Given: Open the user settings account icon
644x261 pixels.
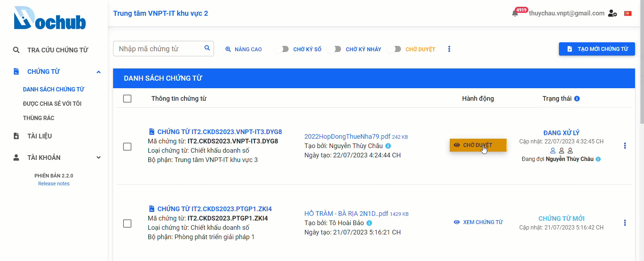Looking at the screenshot, I should [x=612, y=13].
